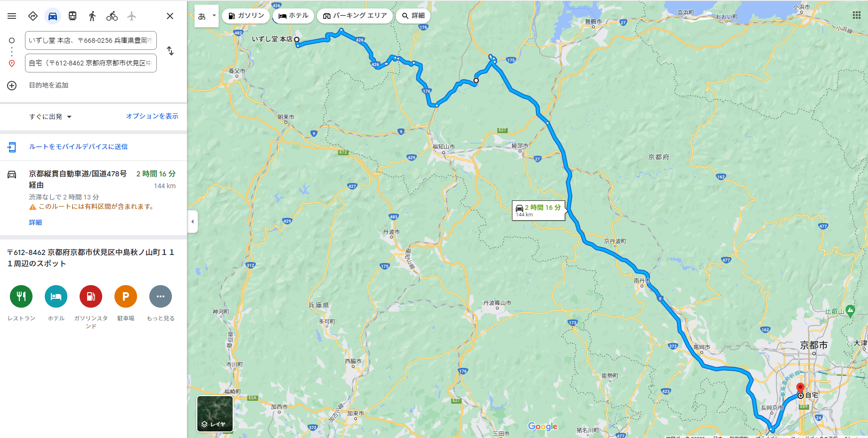Screen dimensions: 868x438
Task: Click ルートをモバイルデバイスに送信 link
Action: (78, 147)
